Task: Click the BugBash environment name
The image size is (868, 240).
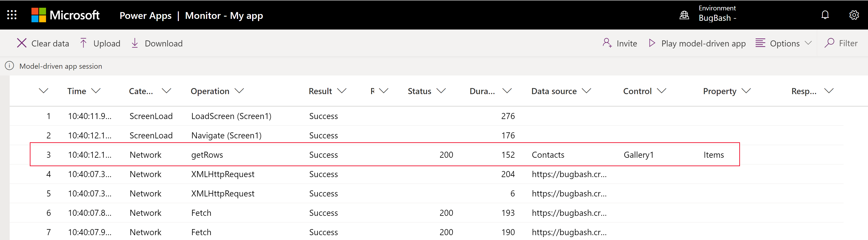Action: pos(717,18)
